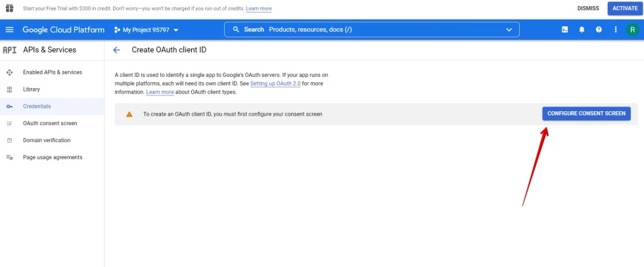The width and height of the screenshot is (644, 267).
Task: Open the account avatar R
Action: tap(632, 30)
